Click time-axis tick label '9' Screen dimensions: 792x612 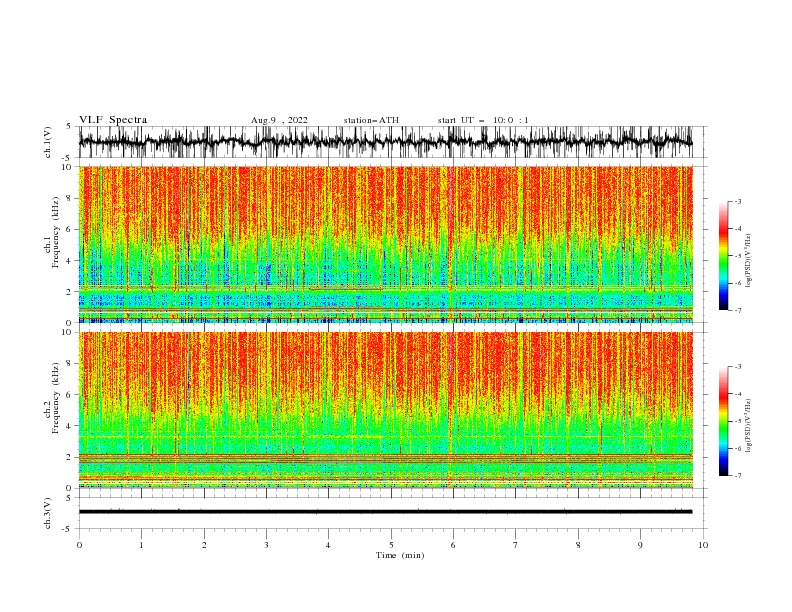640,545
